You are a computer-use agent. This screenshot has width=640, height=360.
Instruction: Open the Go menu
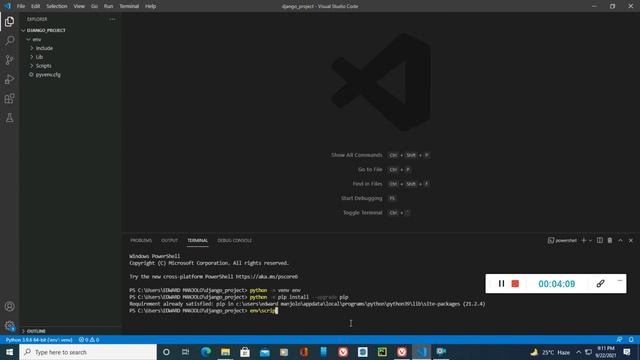[x=94, y=6]
